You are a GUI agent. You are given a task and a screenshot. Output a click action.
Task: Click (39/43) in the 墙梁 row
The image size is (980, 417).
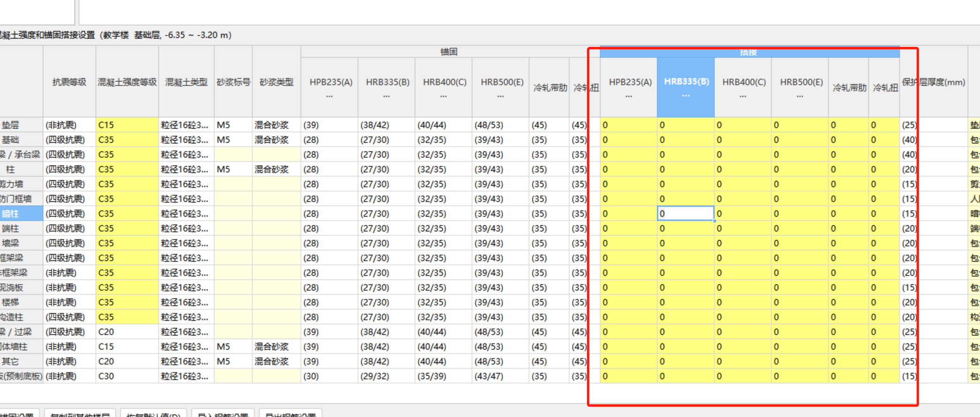(x=501, y=243)
